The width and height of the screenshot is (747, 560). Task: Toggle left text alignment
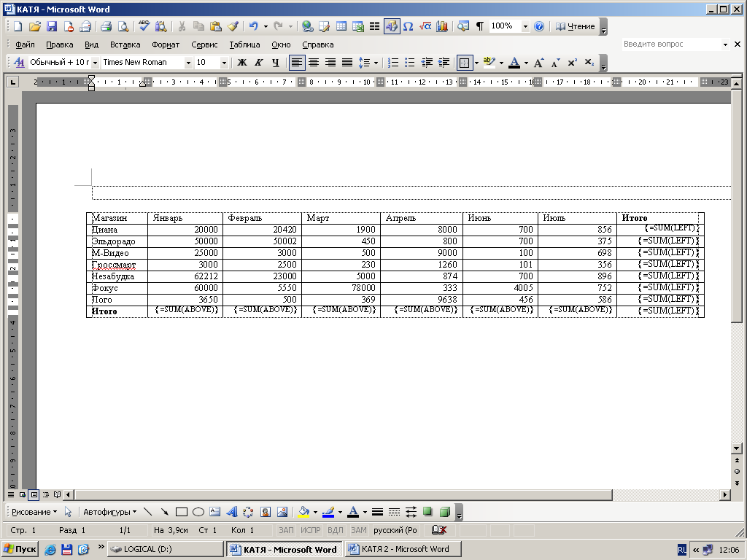tap(297, 63)
